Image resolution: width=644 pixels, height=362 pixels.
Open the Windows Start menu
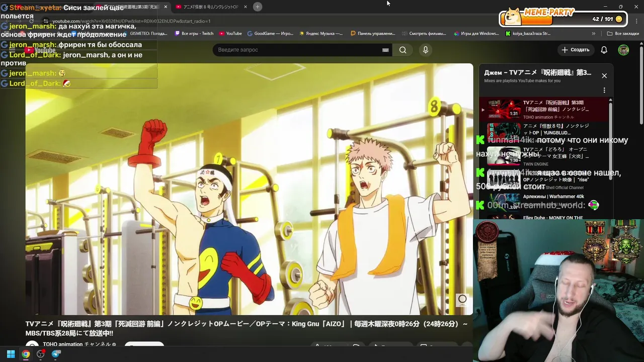tap(11, 354)
